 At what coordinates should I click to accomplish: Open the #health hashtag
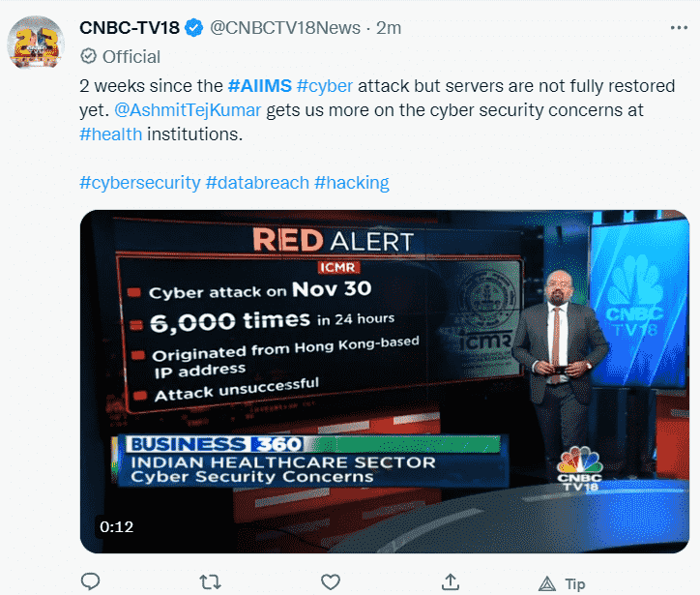coord(111,134)
